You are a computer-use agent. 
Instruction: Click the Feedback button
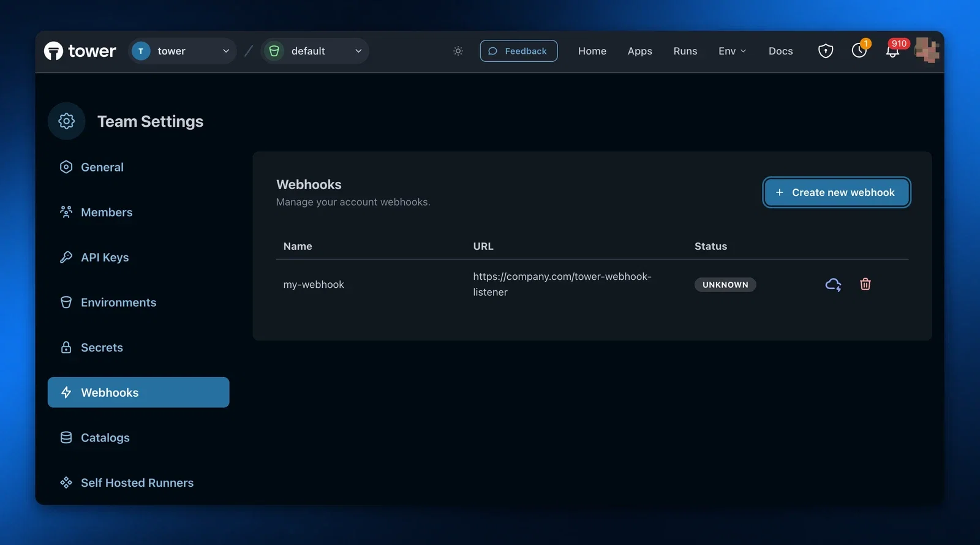click(x=519, y=51)
